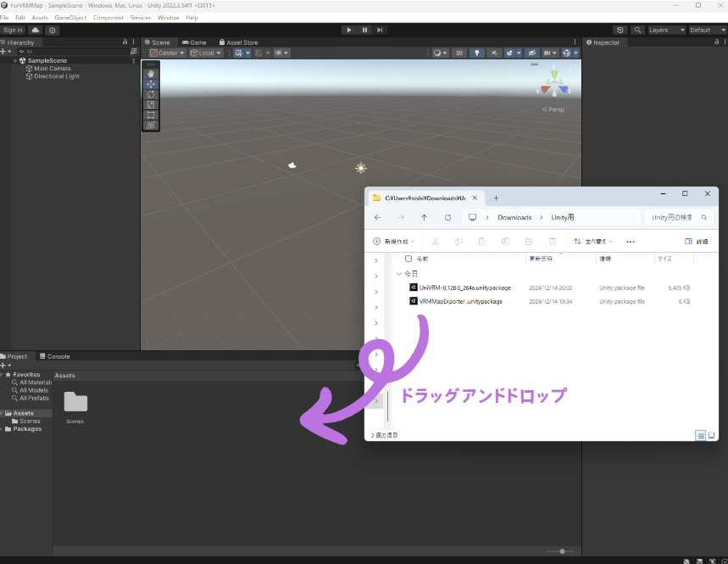Open the Layers dropdown

coord(666,31)
